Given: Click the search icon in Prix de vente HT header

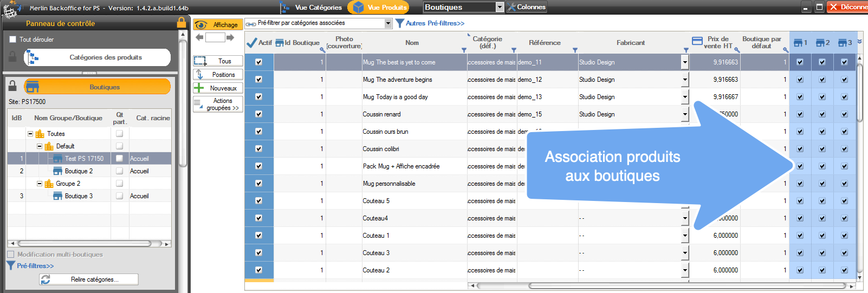Looking at the screenshot, I should tap(737, 50).
